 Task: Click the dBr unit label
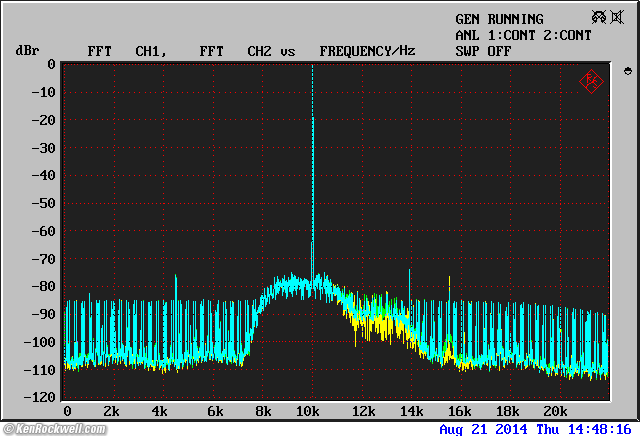[27, 50]
